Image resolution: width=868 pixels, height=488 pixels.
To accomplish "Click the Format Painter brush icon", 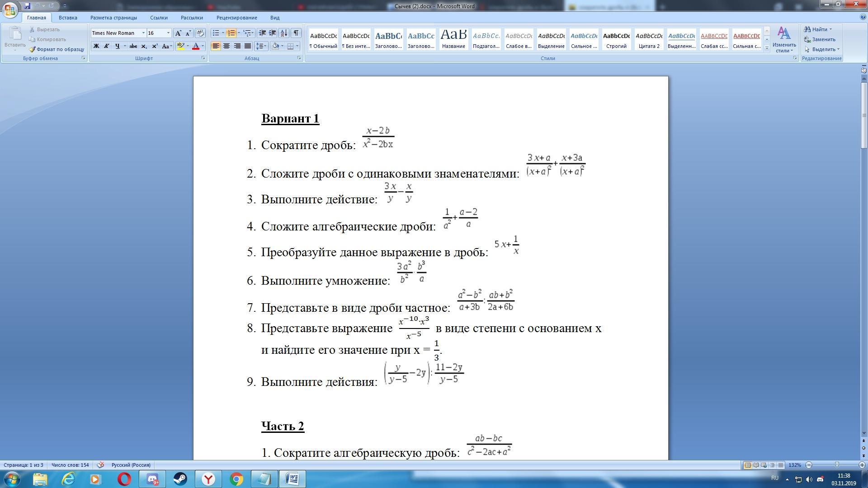I will (x=33, y=49).
